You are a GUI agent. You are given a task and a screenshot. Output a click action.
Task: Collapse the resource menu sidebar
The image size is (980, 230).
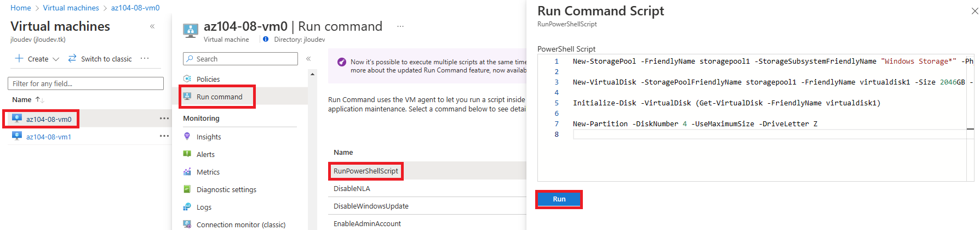308,59
